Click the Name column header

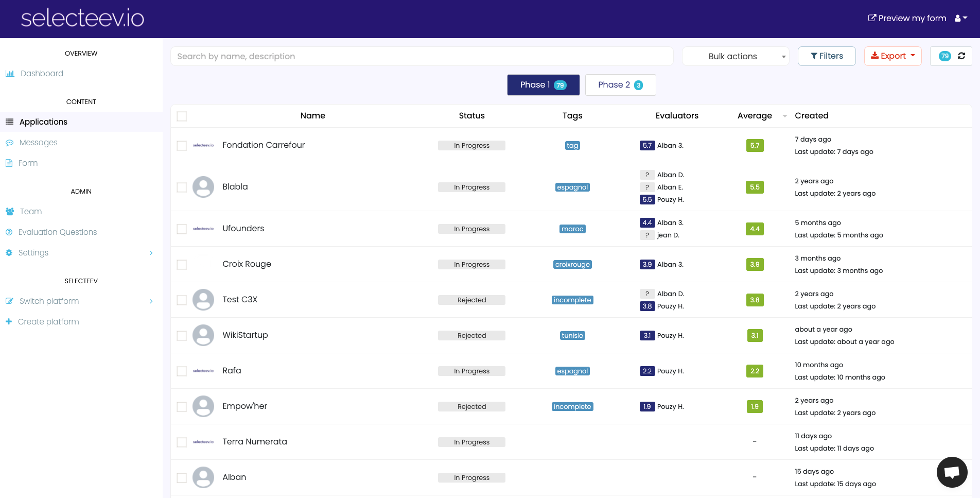(x=313, y=116)
